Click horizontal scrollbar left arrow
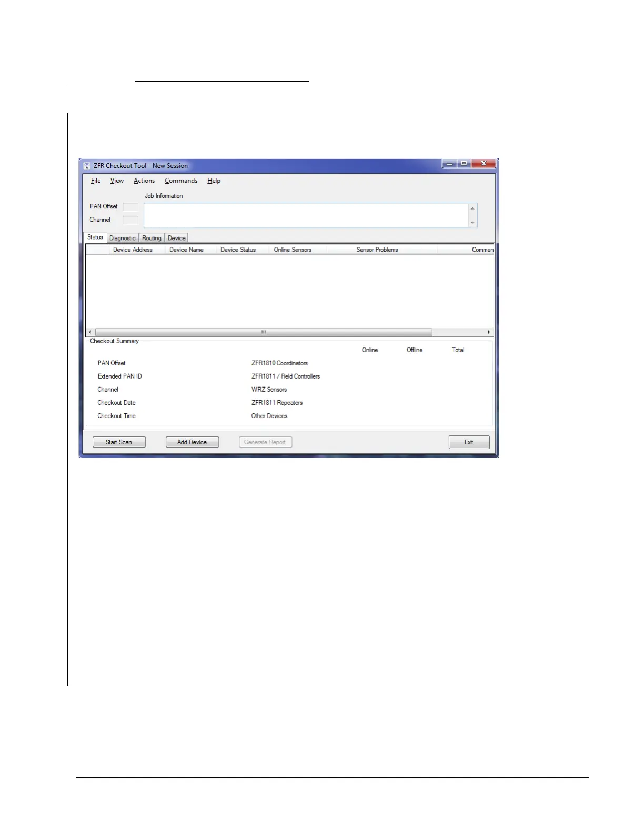 pyautogui.click(x=90, y=332)
